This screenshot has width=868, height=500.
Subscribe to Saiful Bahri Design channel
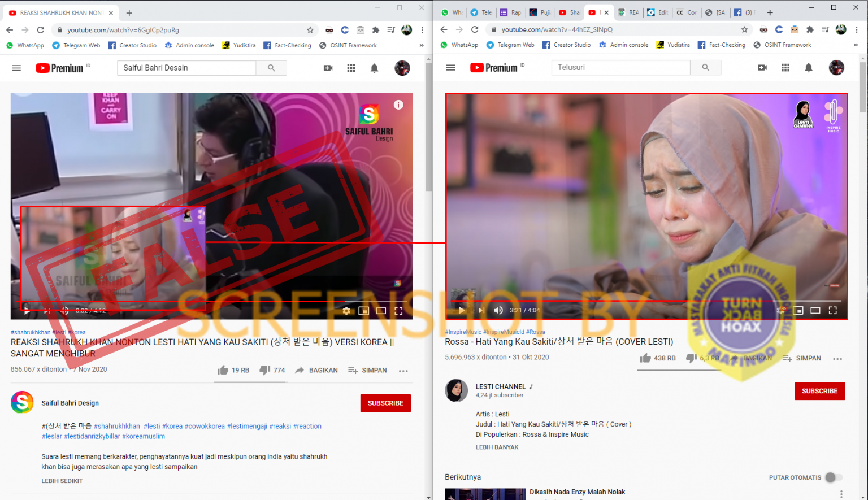pyautogui.click(x=385, y=403)
